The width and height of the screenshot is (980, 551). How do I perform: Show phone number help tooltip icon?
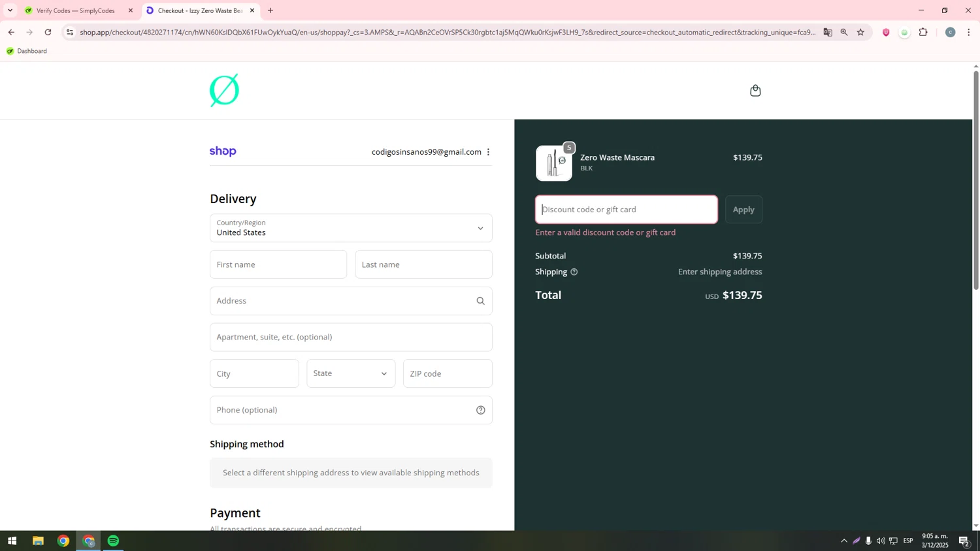(x=480, y=410)
